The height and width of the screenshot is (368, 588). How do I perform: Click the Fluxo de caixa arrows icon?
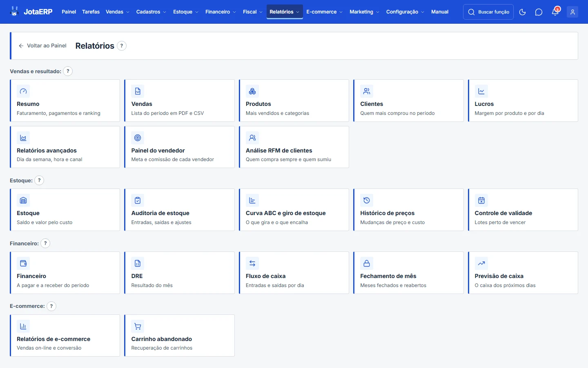252,263
